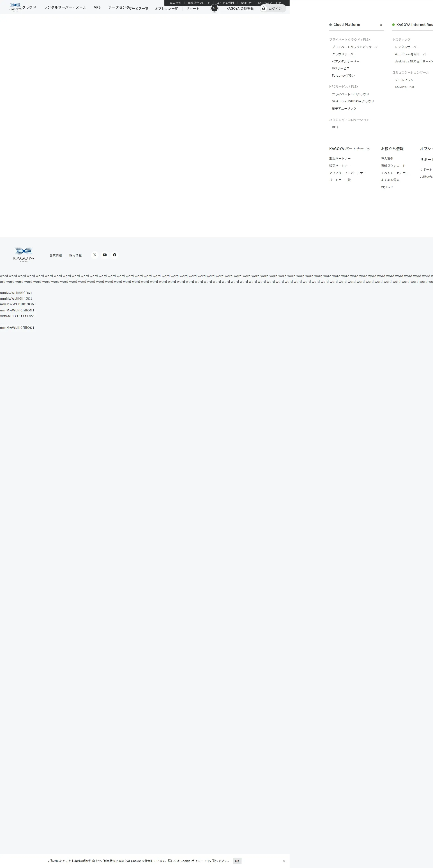Click the KAGOYA JAPAN footer logo

[x=24, y=254]
